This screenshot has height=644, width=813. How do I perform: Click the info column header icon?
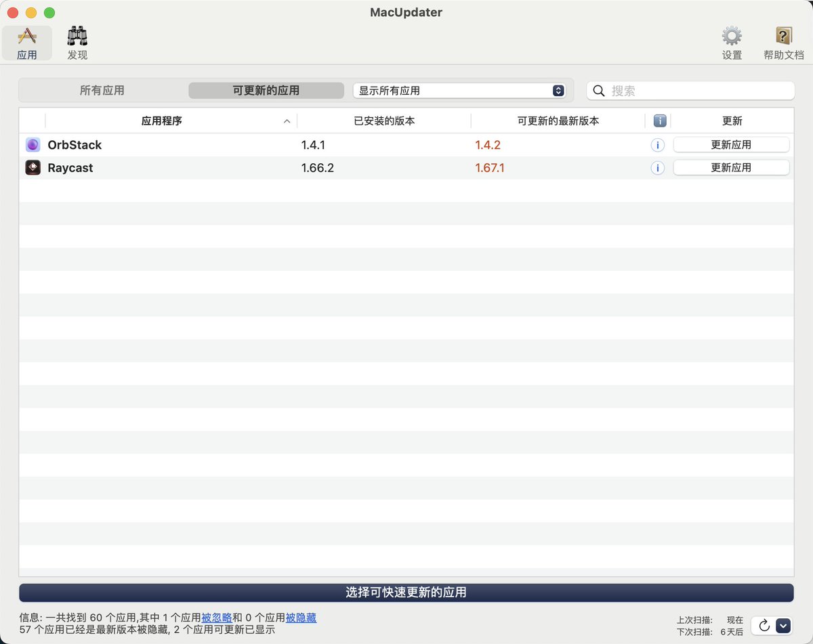click(660, 121)
